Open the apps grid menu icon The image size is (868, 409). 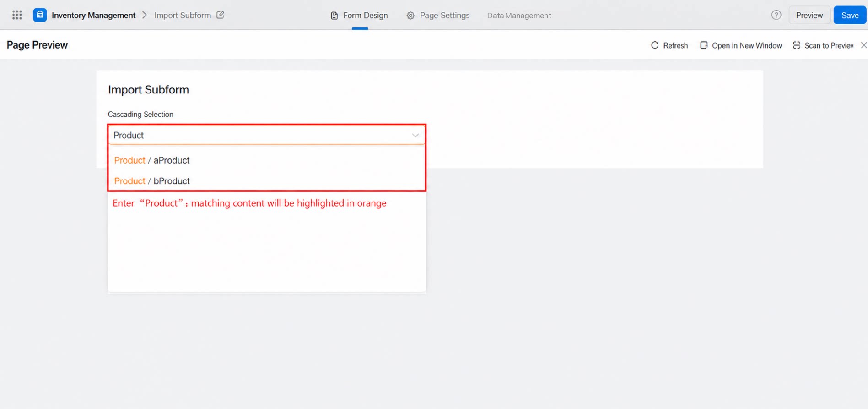(x=17, y=15)
